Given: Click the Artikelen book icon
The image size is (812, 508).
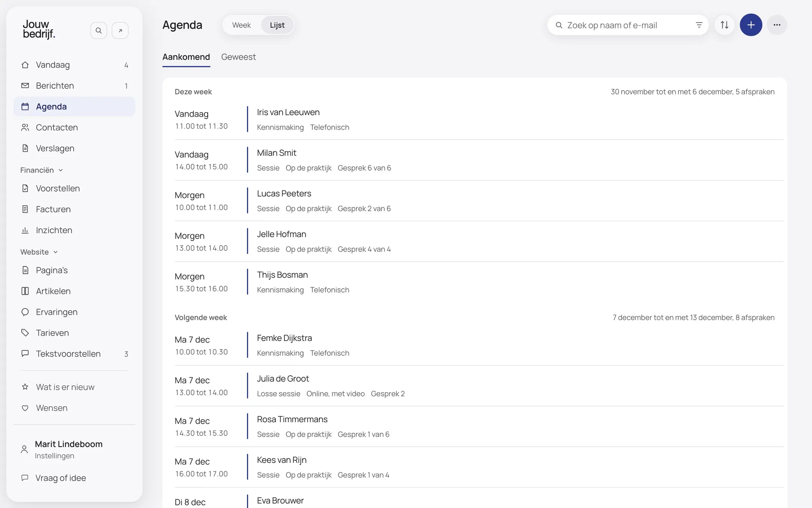Looking at the screenshot, I should (25, 291).
